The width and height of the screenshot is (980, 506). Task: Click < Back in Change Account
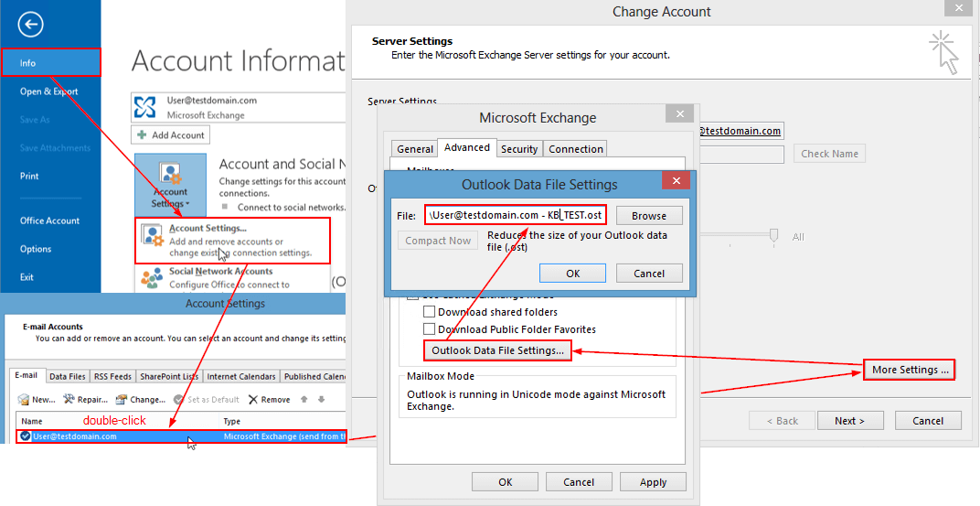click(782, 421)
